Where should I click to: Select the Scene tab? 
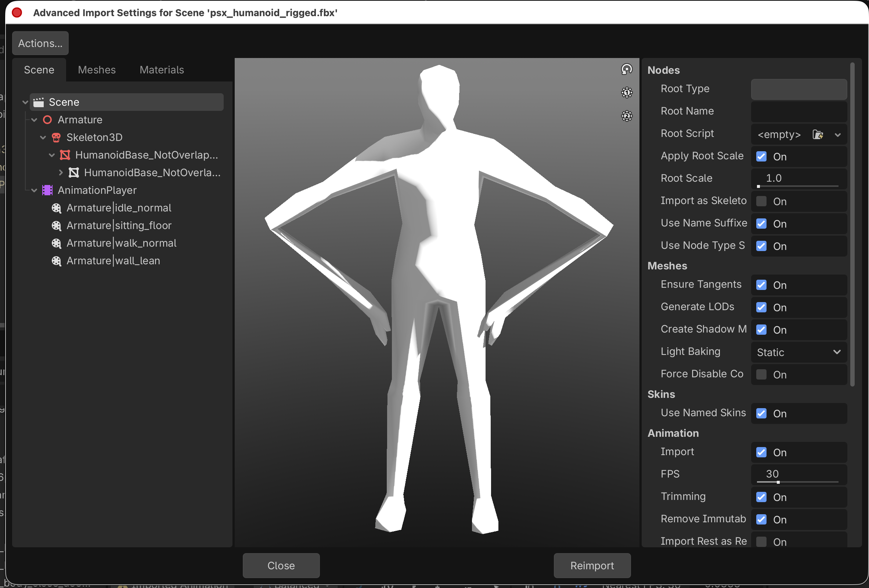point(39,70)
